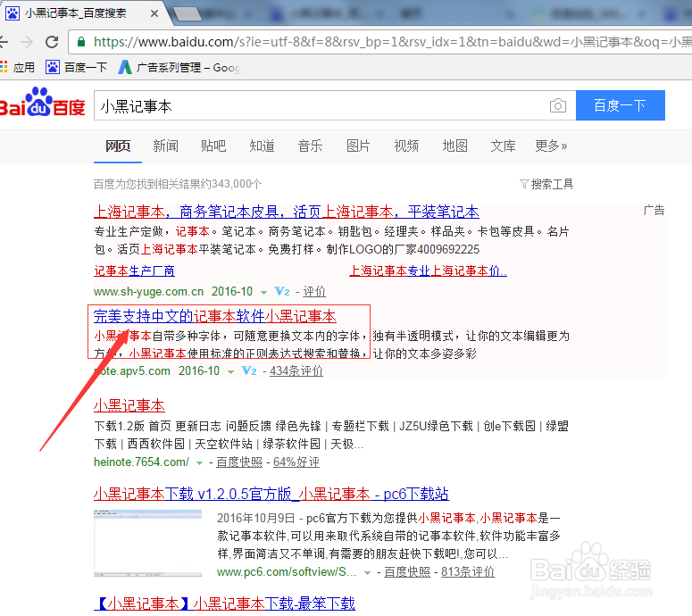Screen dimensions: 692x616
Task: Click the www.pc6.com/softview URL
Action: tap(287, 572)
